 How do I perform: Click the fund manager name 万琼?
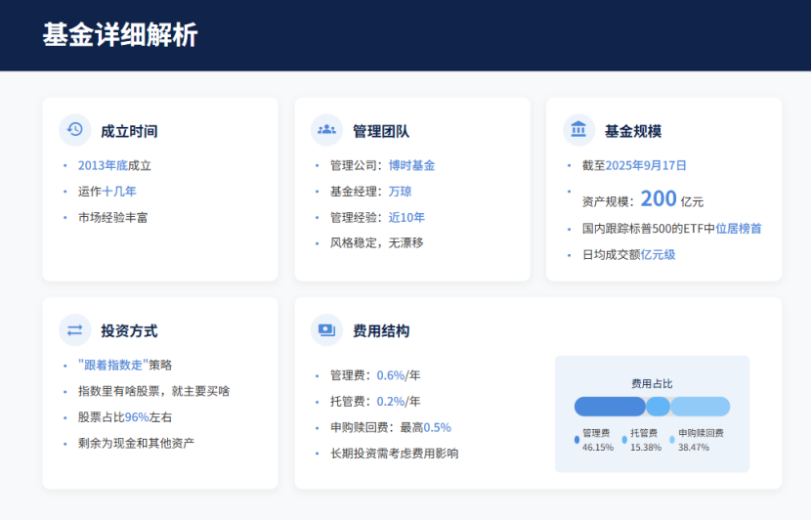pyautogui.click(x=400, y=192)
